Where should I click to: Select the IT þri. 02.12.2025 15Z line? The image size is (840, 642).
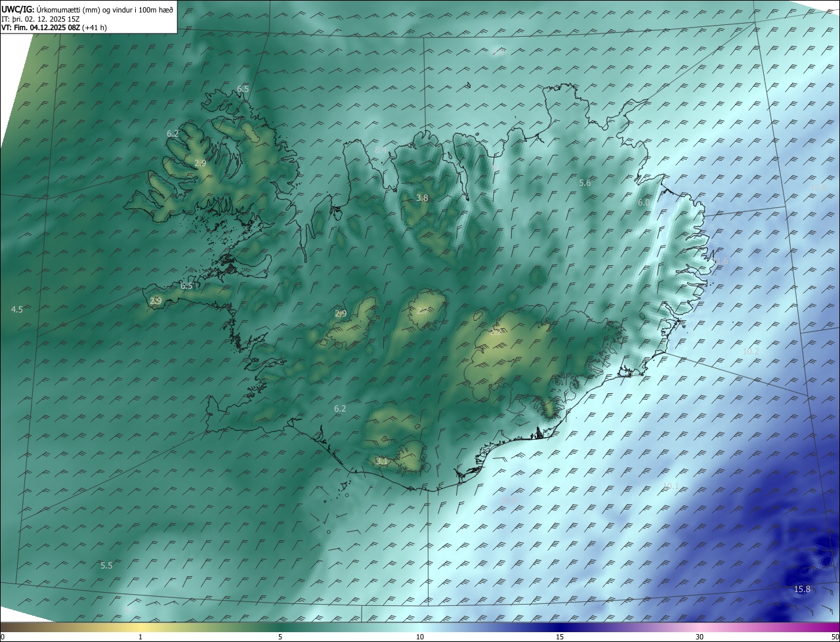41,19
